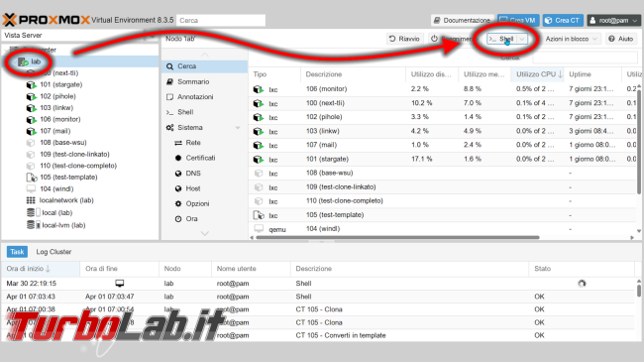Sort by Tipo column header

[274, 74]
